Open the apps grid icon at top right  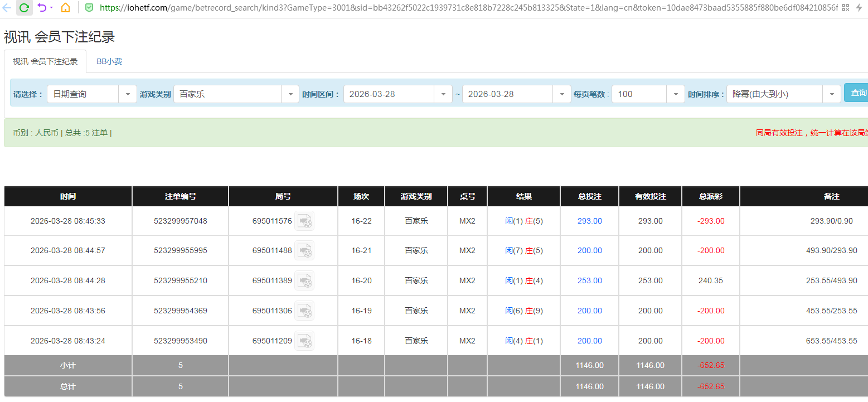[x=845, y=7]
